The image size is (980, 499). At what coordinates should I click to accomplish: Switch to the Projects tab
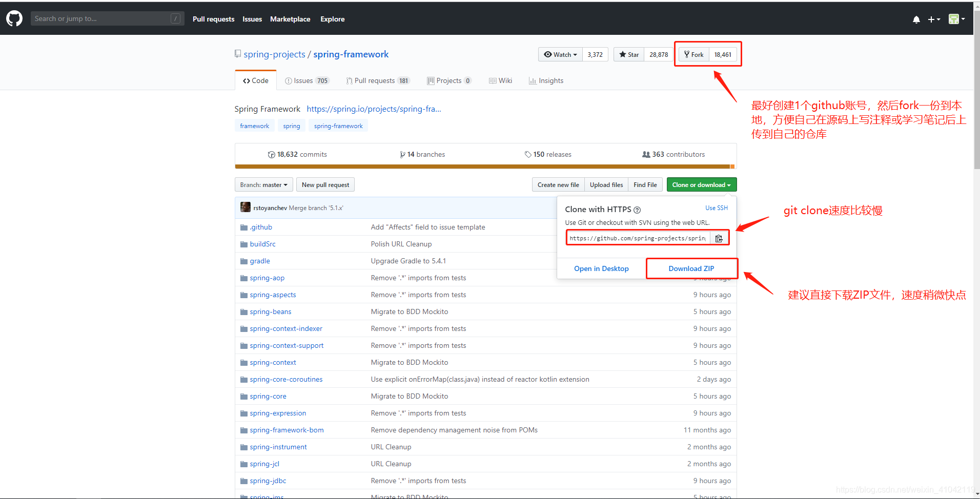point(449,80)
